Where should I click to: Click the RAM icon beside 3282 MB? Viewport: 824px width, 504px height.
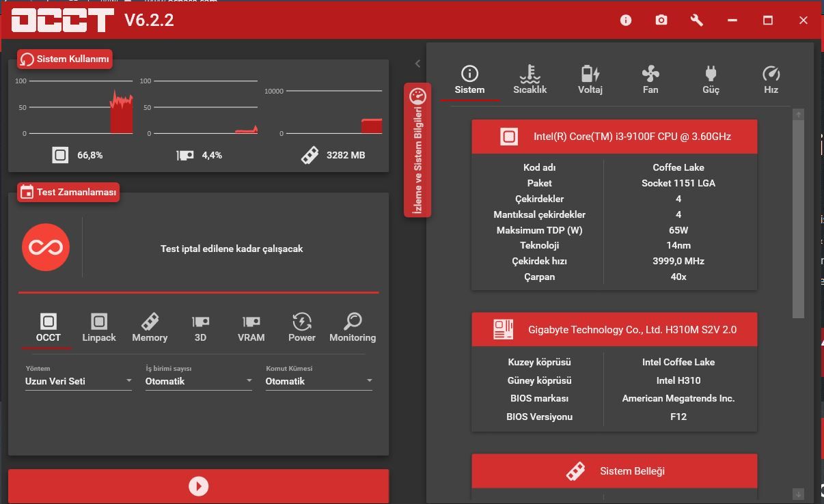tap(310, 155)
